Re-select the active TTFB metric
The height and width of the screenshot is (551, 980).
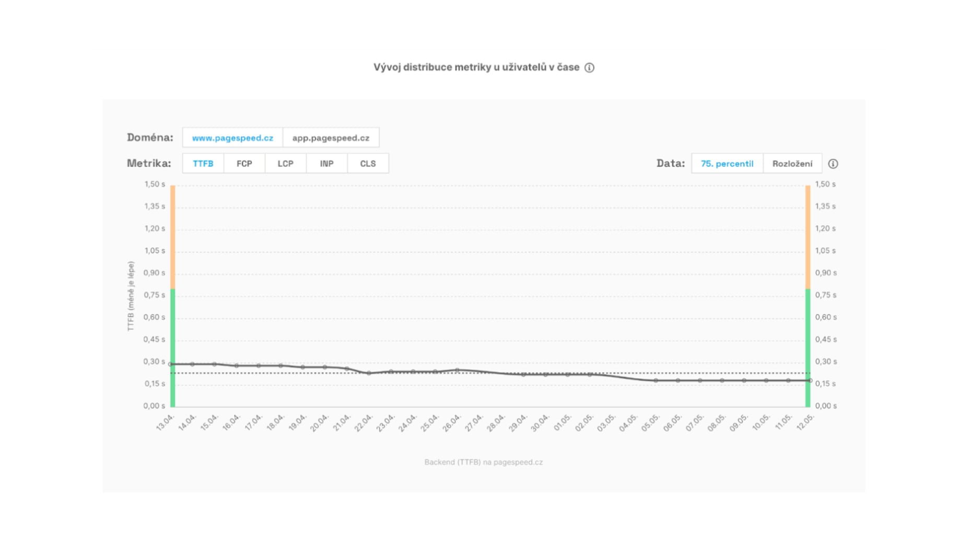click(x=203, y=163)
